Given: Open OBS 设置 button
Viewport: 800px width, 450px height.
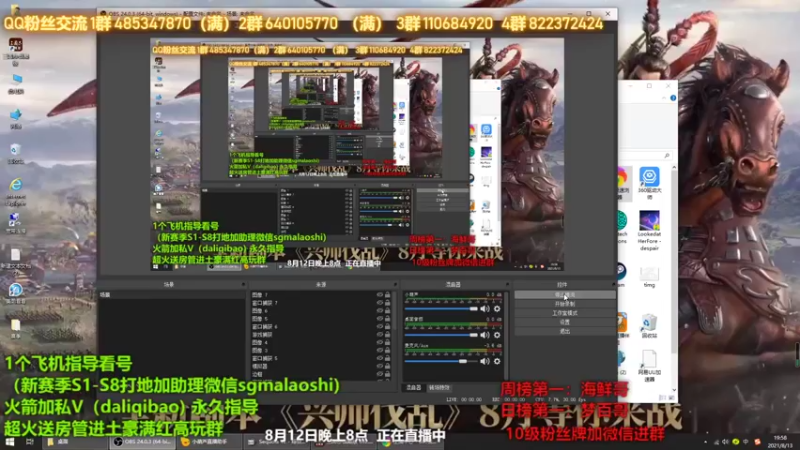Looking at the screenshot, I should (x=564, y=322).
